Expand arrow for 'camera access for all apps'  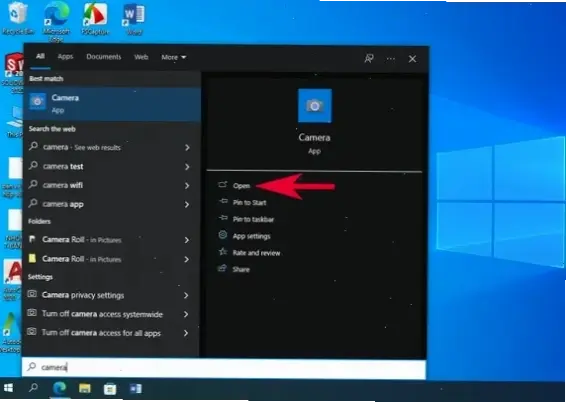186,333
